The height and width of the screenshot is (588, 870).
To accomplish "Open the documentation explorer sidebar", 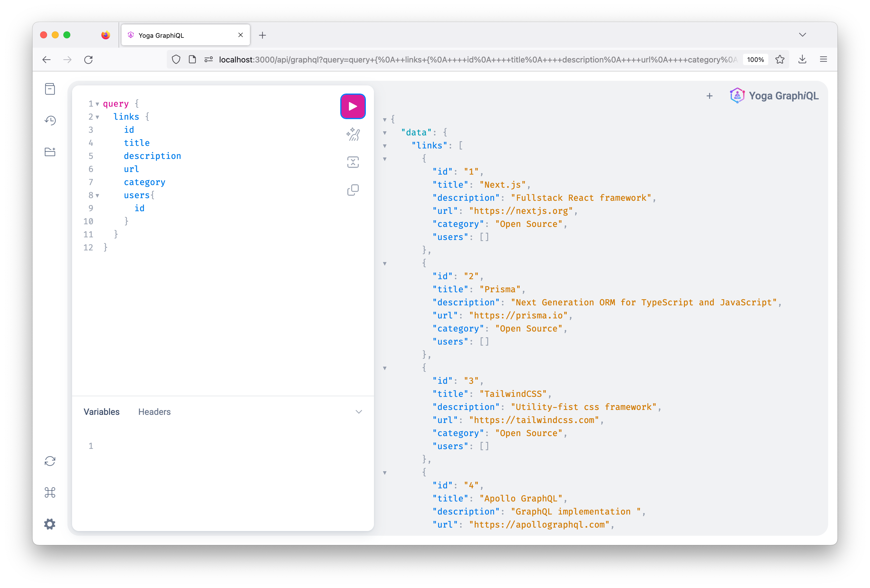I will [x=50, y=89].
